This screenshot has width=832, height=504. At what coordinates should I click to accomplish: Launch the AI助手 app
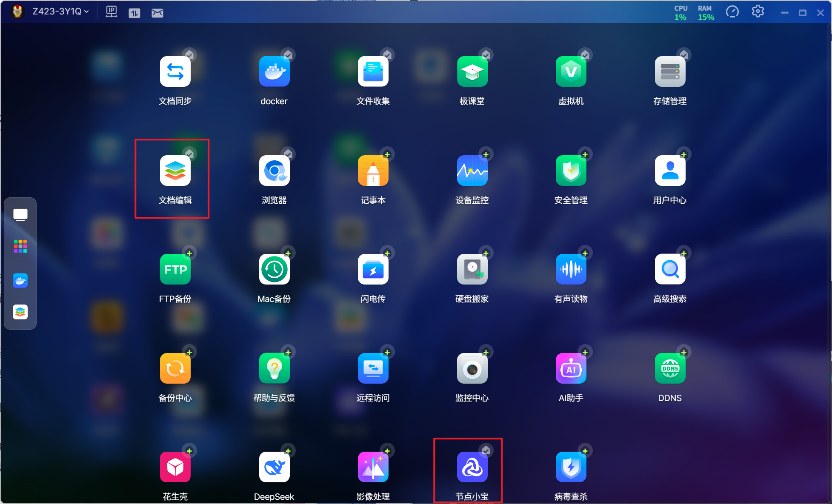[571, 368]
